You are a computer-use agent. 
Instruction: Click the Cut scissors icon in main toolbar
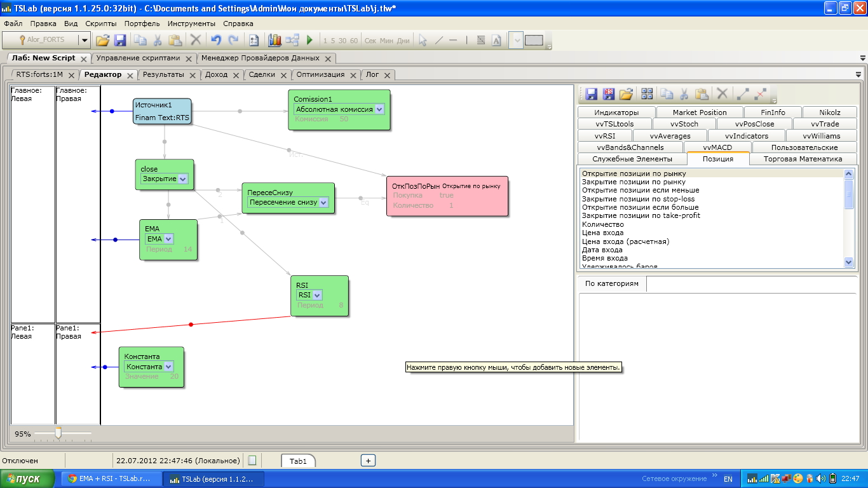[x=158, y=40]
